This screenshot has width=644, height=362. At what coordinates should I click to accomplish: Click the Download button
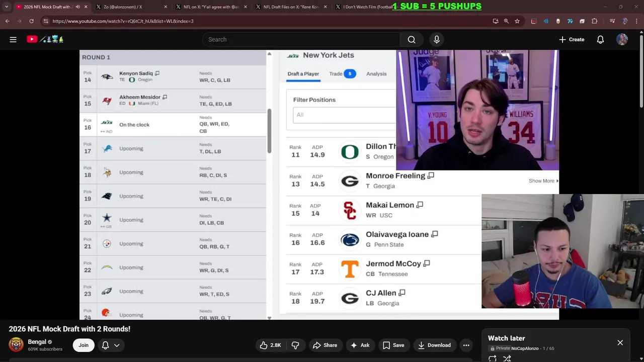point(434,345)
